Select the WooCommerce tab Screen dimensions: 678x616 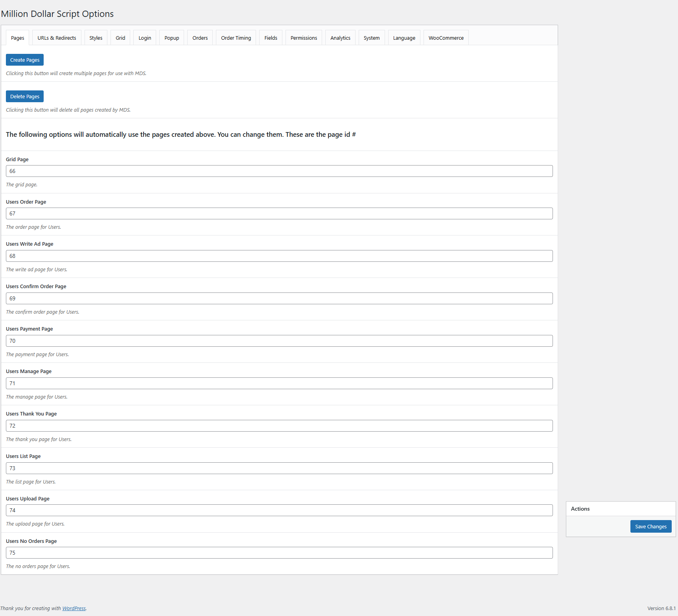click(x=446, y=38)
